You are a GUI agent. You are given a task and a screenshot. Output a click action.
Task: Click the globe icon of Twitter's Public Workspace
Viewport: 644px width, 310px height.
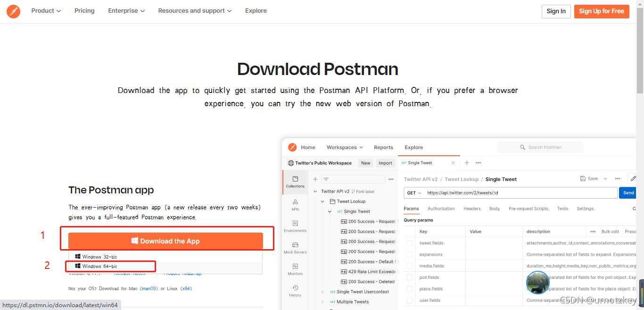(x=291, y=163)
